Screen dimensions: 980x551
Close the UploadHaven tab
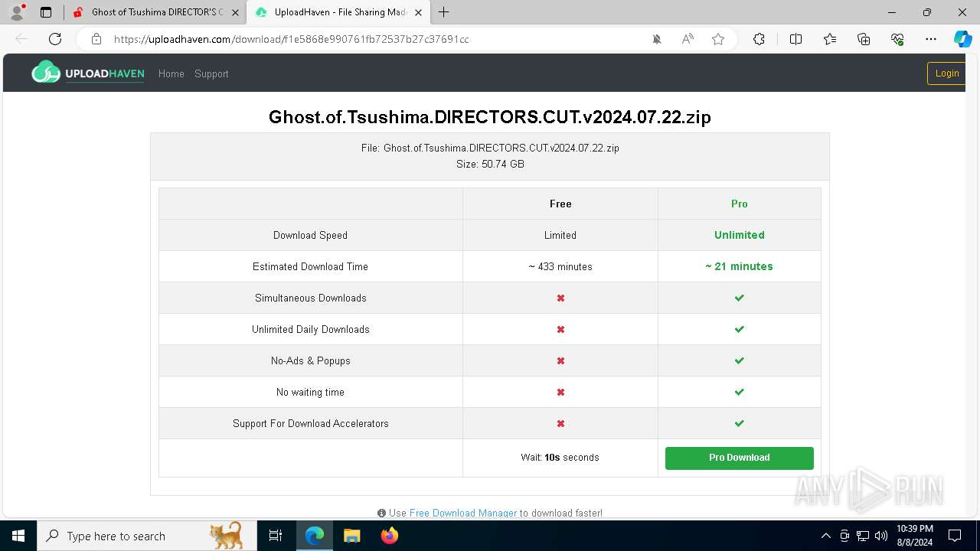pyautogui.click(x=417, y=12)
